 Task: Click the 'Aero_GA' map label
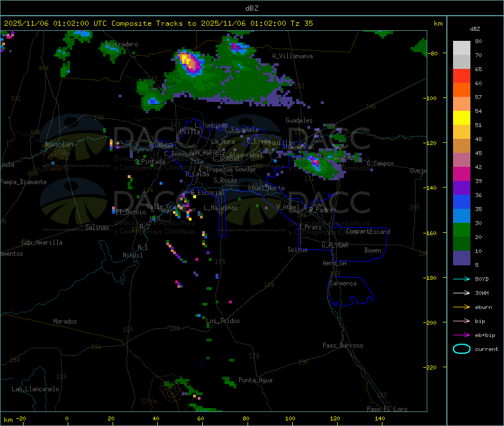(335, 263)
